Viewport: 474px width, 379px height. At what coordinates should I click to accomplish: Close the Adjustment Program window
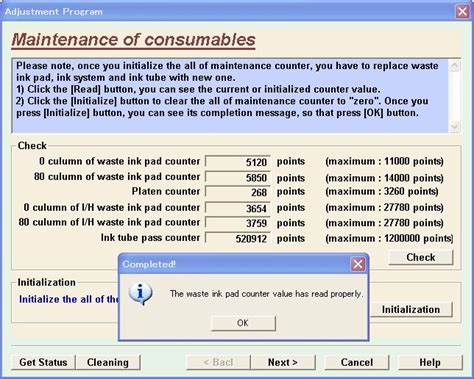tap(462, 12)
